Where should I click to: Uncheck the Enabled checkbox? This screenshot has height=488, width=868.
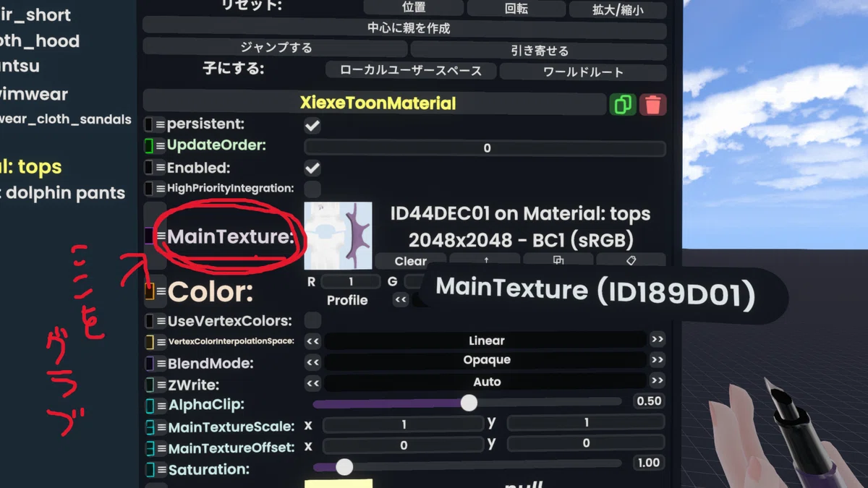pos(312,168)
